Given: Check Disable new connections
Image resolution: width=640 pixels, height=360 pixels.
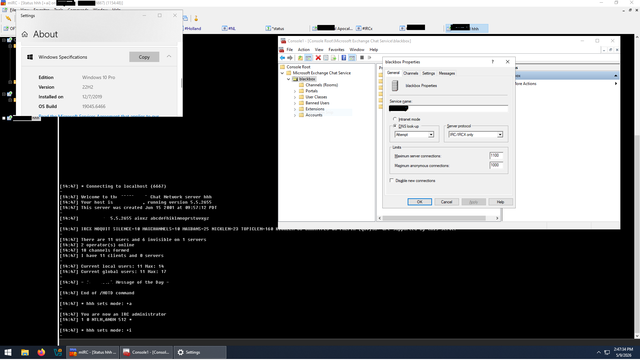Looking at the screenshot, I should click(391, 180).
